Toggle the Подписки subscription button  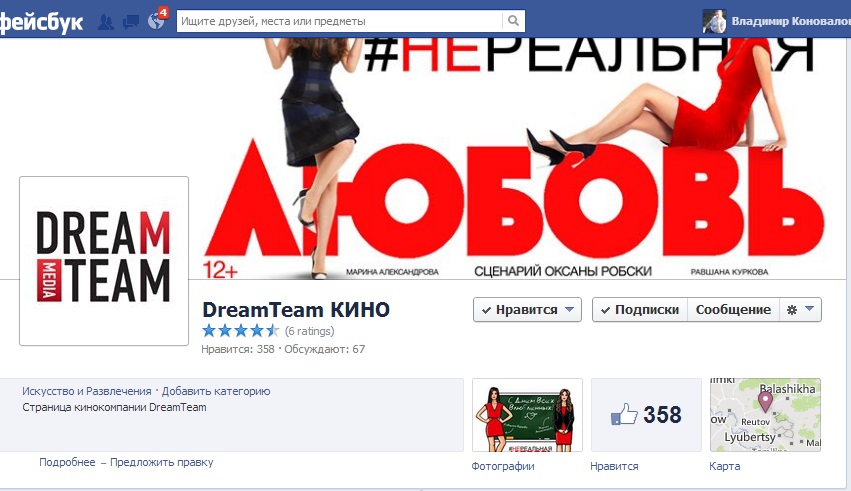coord(640,310)
